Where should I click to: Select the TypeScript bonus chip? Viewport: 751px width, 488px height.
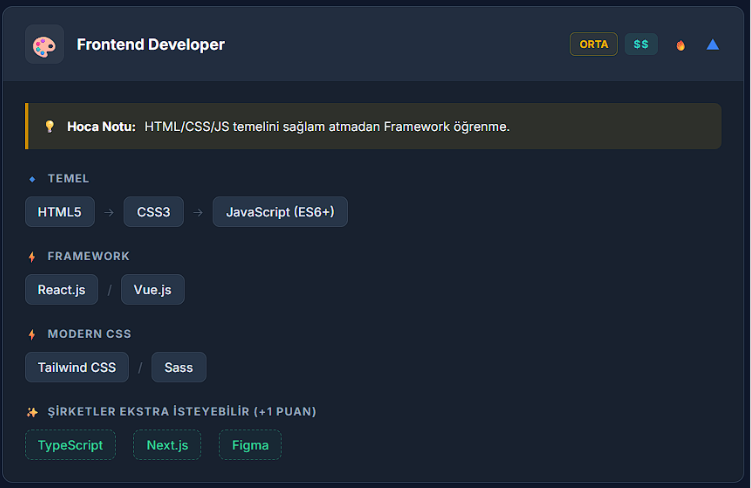point(70,445)
